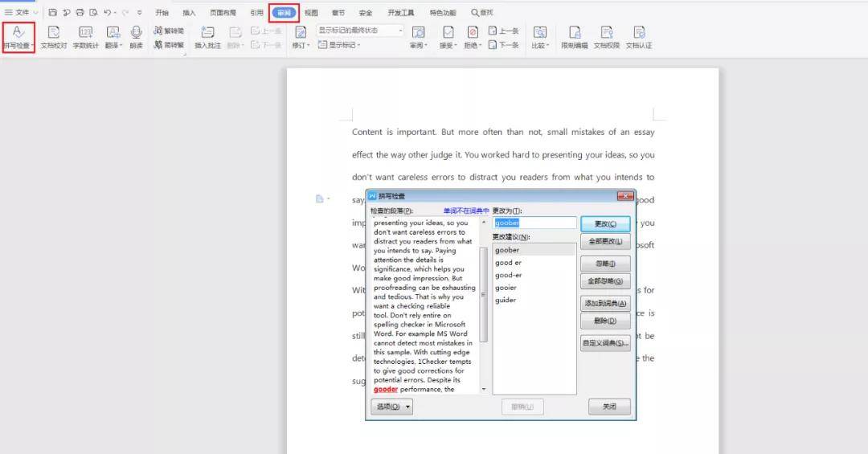
Task: Expand the 文件 file menu
Action: tap(22, 13)
